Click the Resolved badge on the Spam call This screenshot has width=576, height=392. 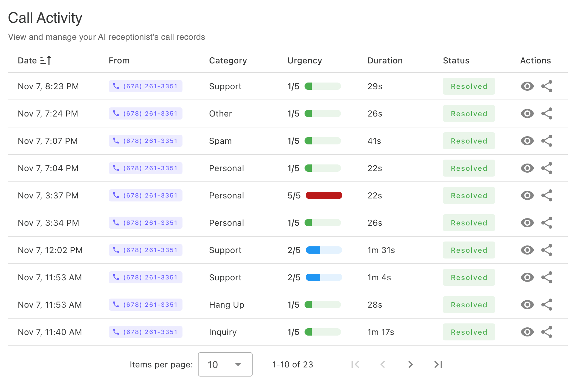point(469,141)
